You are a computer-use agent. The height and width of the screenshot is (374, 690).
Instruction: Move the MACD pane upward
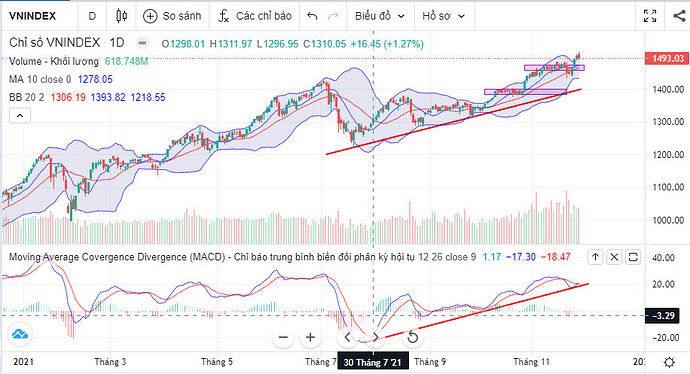[x=595, y=257]
